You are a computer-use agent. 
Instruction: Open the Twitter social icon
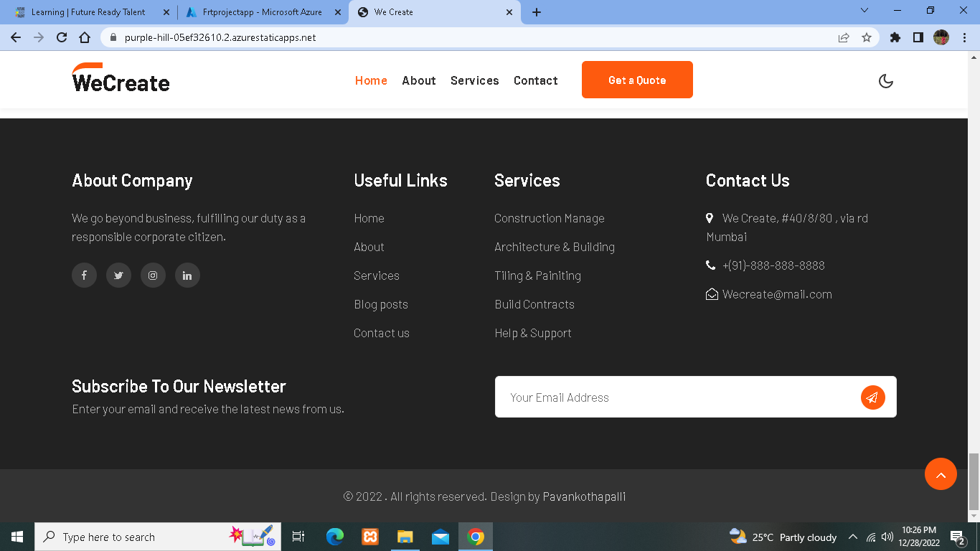[x=118, y=275]
